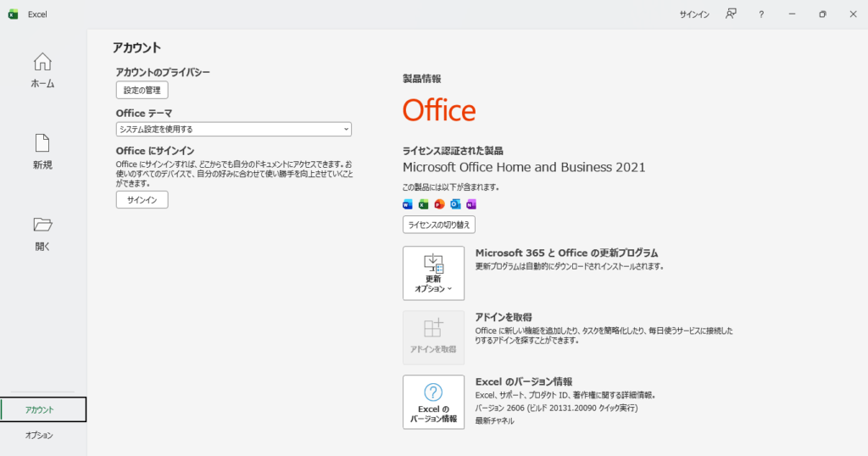
Task: Click the disabled アドインを取得 button
Action: click(433, 337)
